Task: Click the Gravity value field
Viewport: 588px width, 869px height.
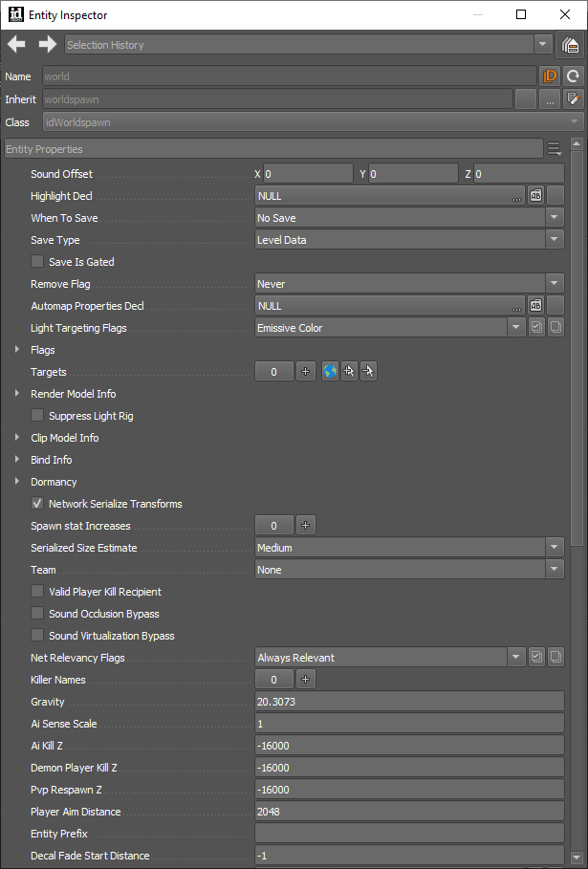Action: pyautogui.click(x=409, y=701)
